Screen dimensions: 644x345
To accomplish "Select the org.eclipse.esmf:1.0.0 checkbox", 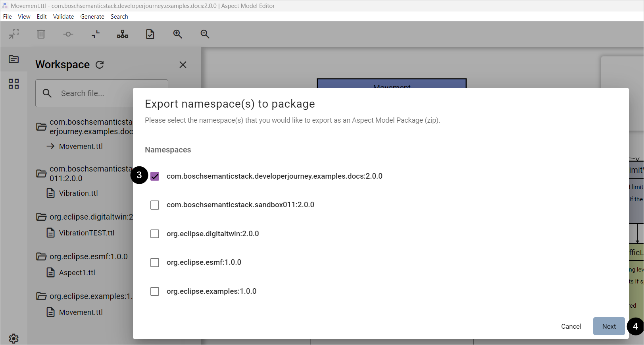I will point(155,262).
